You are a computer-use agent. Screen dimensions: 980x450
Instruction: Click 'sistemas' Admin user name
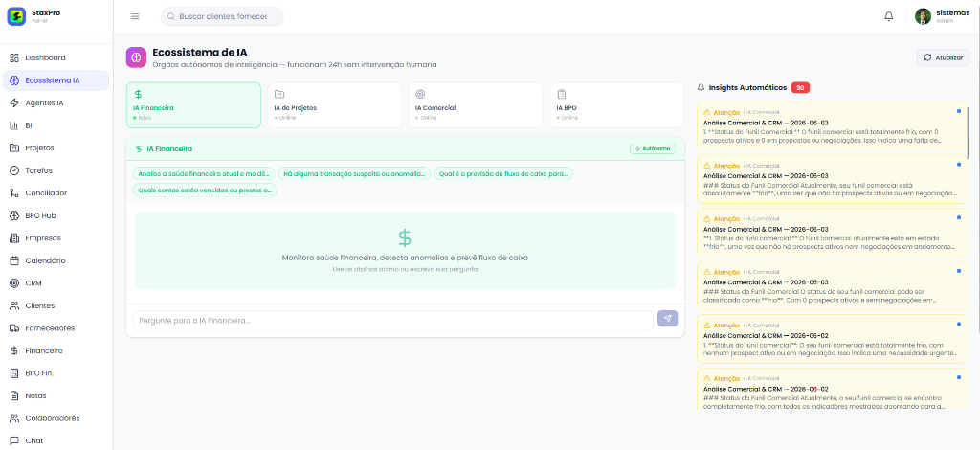tap(953, 12)
